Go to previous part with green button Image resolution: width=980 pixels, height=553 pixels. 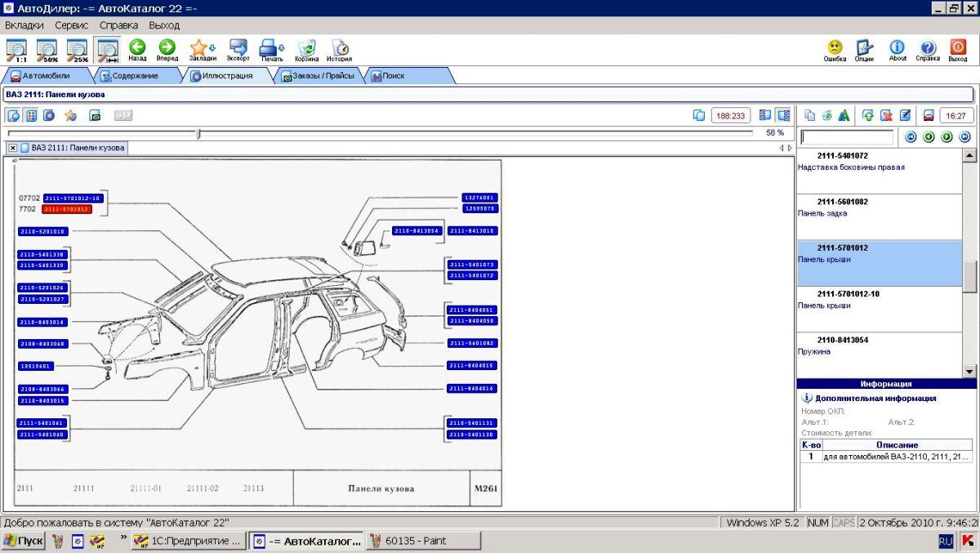coord(929,137)
